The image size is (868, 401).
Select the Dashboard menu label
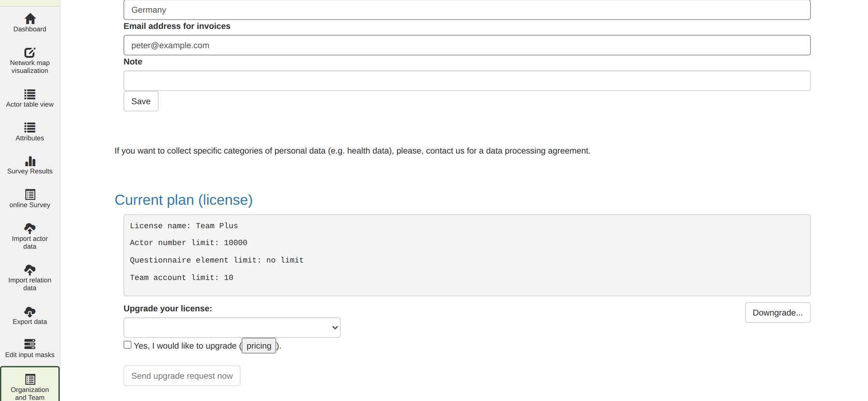[30, 29]
